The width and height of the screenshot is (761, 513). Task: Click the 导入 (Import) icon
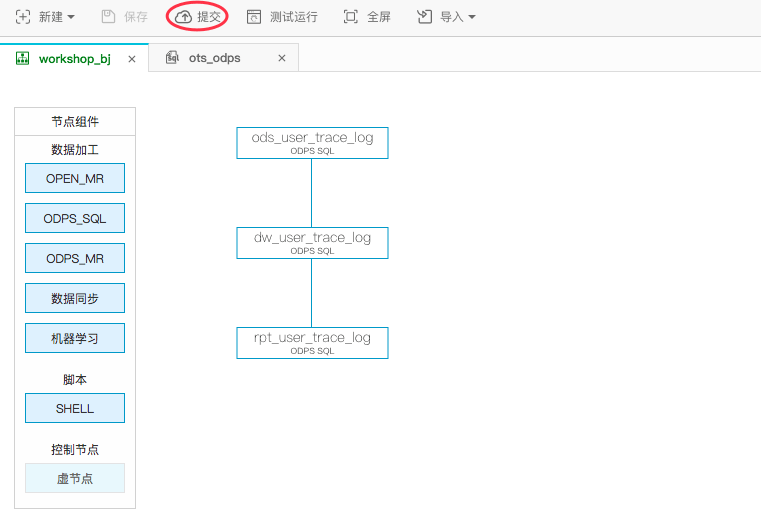click(x=424, y=17)
